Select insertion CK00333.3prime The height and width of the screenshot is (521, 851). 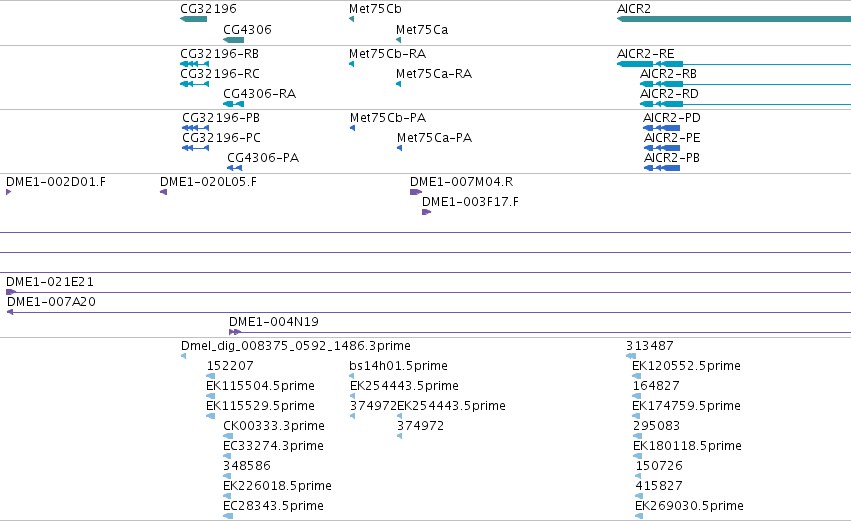tap(274, 426)
